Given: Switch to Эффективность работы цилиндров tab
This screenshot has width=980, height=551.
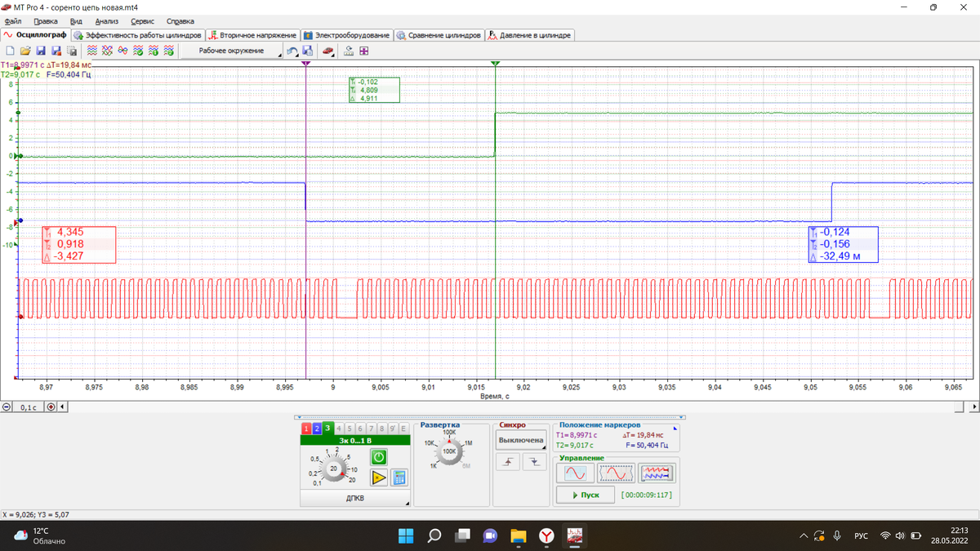Looking at the screenshot, I should (137, 35).
